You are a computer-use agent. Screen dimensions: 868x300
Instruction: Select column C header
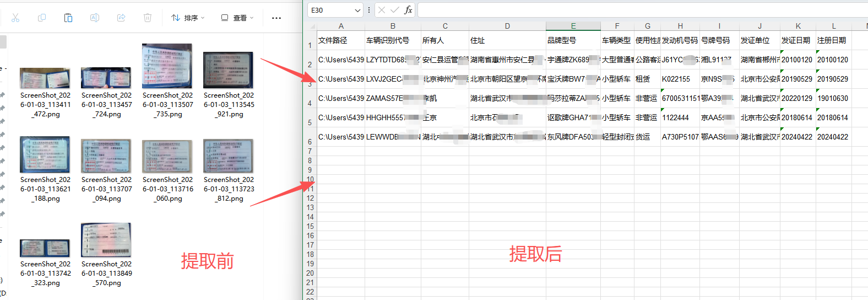445,26
